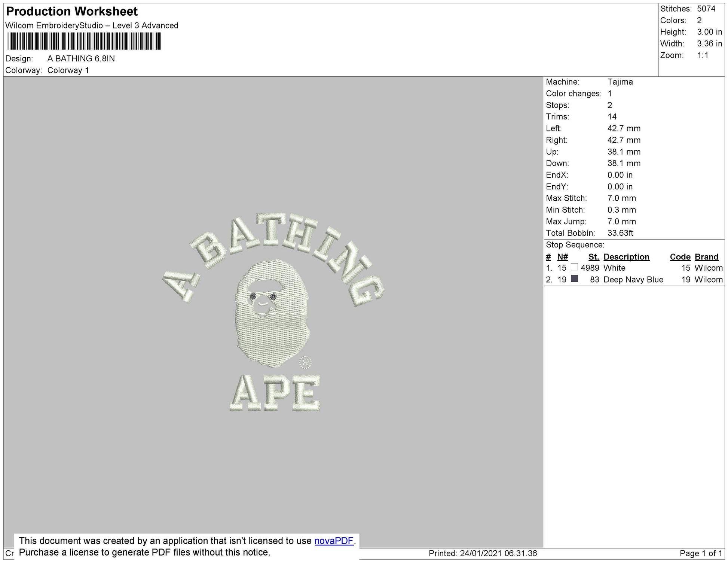Click the registered trademark symbol near ape
728x563 pixels.
pyautogui.click(x=305, y=362)
